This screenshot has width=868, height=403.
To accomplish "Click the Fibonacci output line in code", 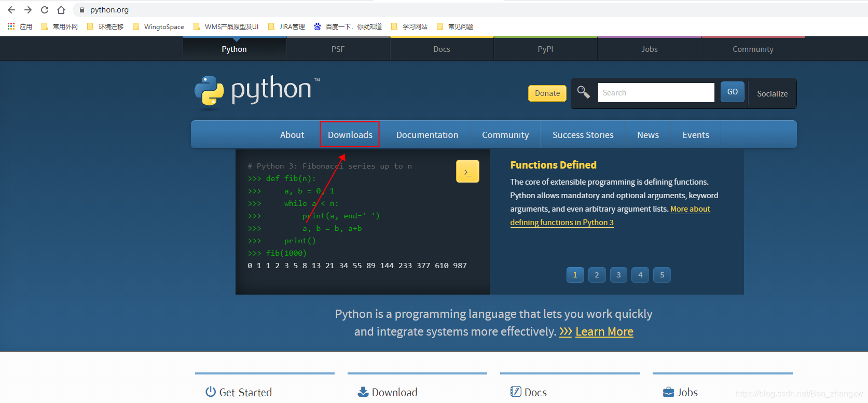I will click(357, 266).
